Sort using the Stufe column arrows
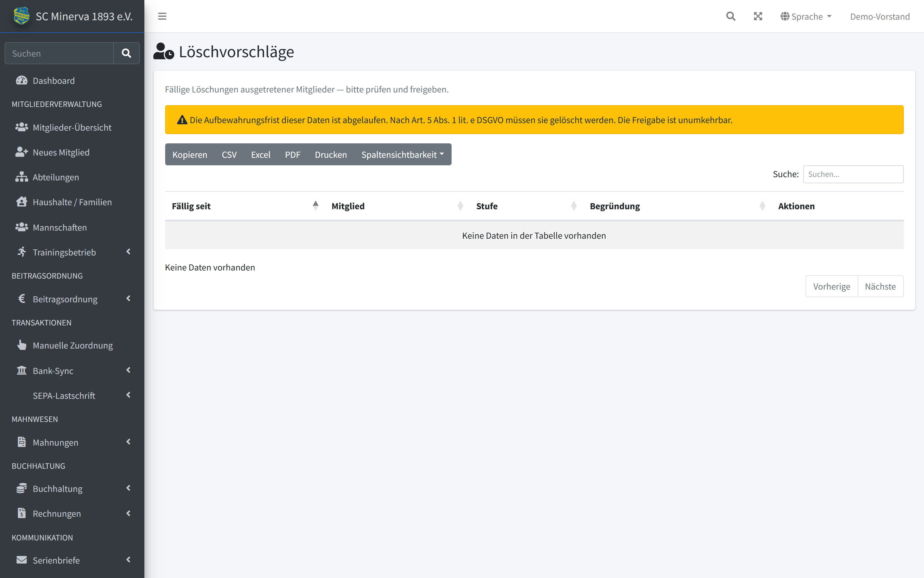The image size is (924, 578). click(x=573, y=206)
